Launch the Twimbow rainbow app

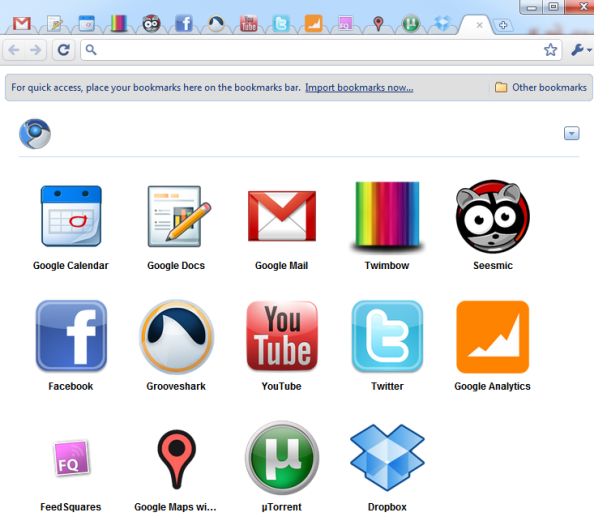387,216
